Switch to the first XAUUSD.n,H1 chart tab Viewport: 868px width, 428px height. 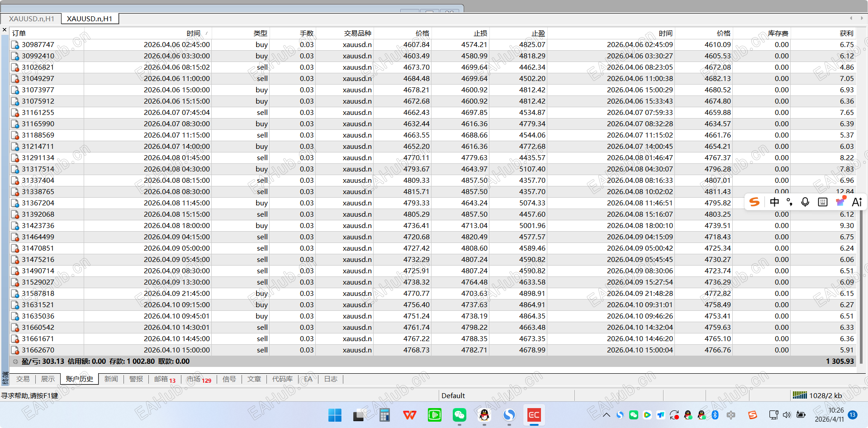[x=32, y=19]
